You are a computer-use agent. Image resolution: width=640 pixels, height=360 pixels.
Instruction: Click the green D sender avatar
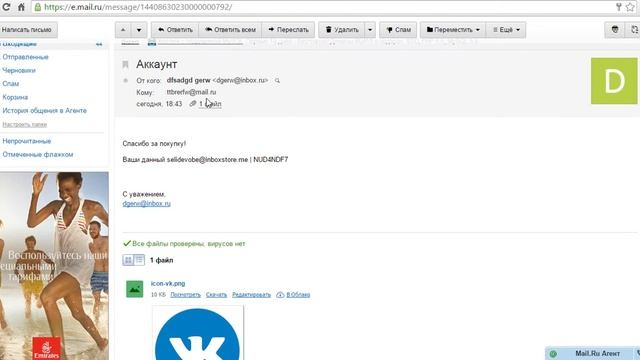coord(614,81)
